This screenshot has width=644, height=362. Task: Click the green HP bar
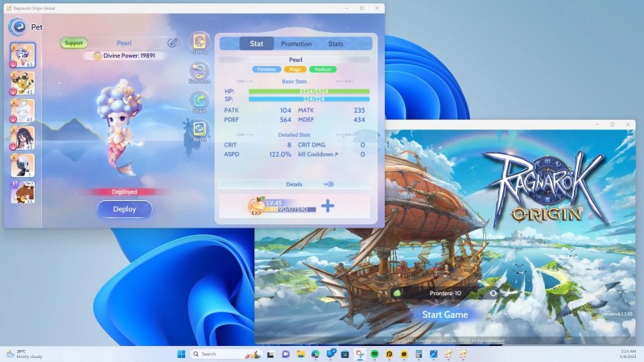click(x=309, y=92)
